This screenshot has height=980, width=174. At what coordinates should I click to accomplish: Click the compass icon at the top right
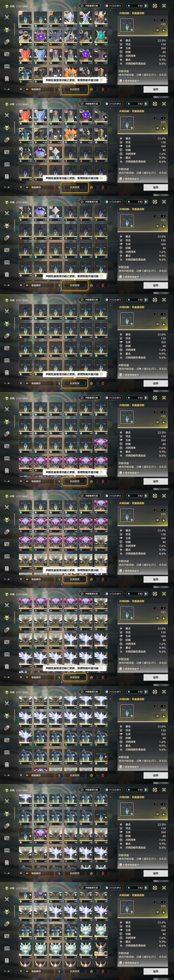pyautogui.click(x=155, y=6)
